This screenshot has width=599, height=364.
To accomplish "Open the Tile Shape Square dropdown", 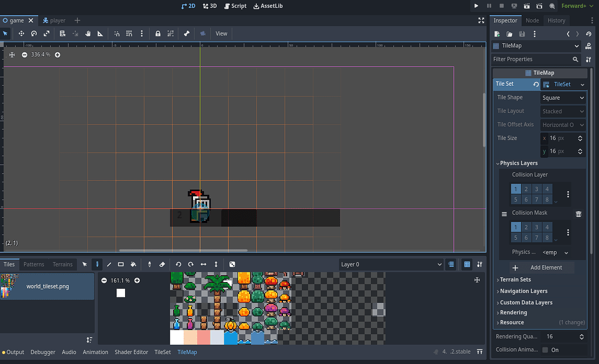I will [563, 98].
